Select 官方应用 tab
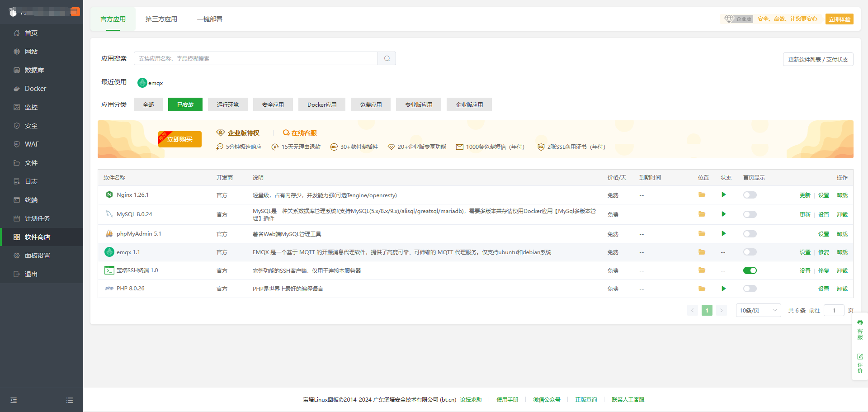 pos(113,19)
